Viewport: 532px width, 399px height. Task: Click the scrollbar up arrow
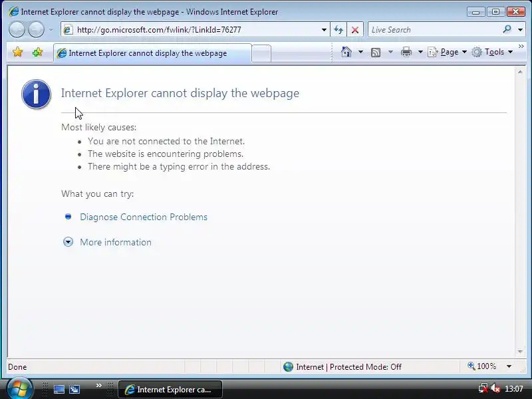(x=520, y=72)
